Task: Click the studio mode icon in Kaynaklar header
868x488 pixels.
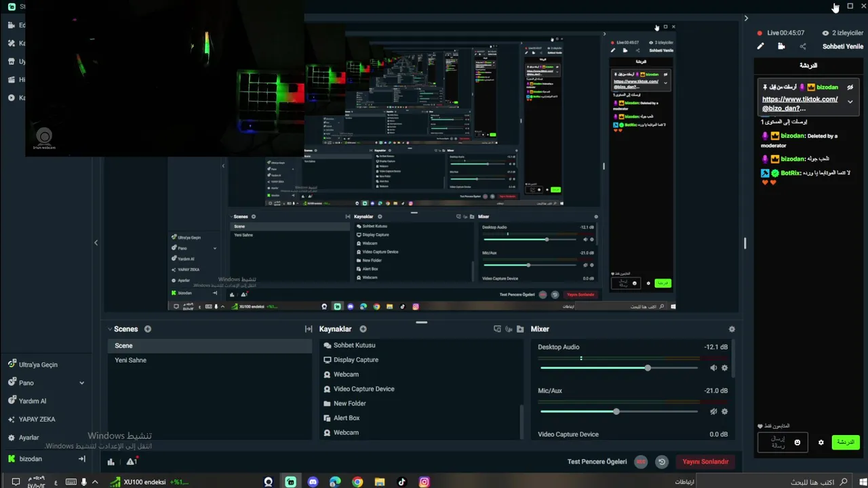Action: coord(497,329)
